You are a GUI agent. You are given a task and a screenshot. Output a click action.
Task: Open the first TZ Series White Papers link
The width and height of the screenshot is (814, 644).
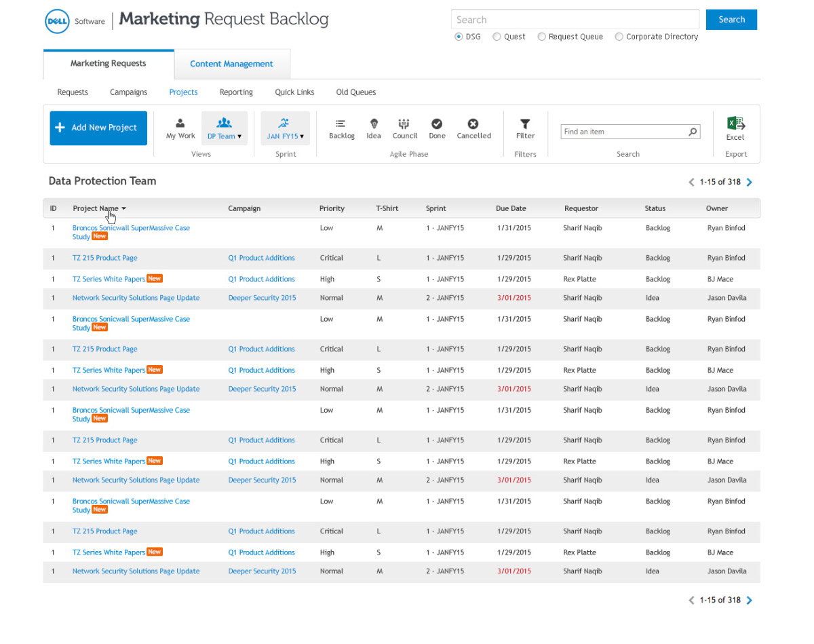pos(109,279)
